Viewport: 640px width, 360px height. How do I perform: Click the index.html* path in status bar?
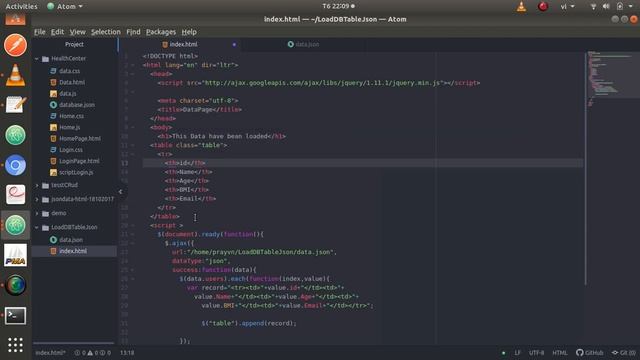tap(50, 353)
